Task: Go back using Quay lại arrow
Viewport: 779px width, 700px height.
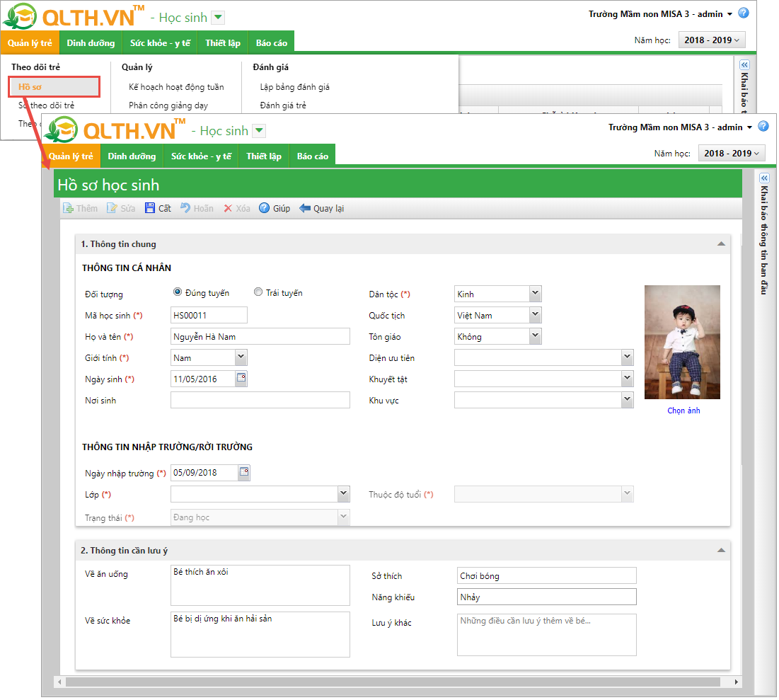Action: pyautogui.click(x=305, y=209)
